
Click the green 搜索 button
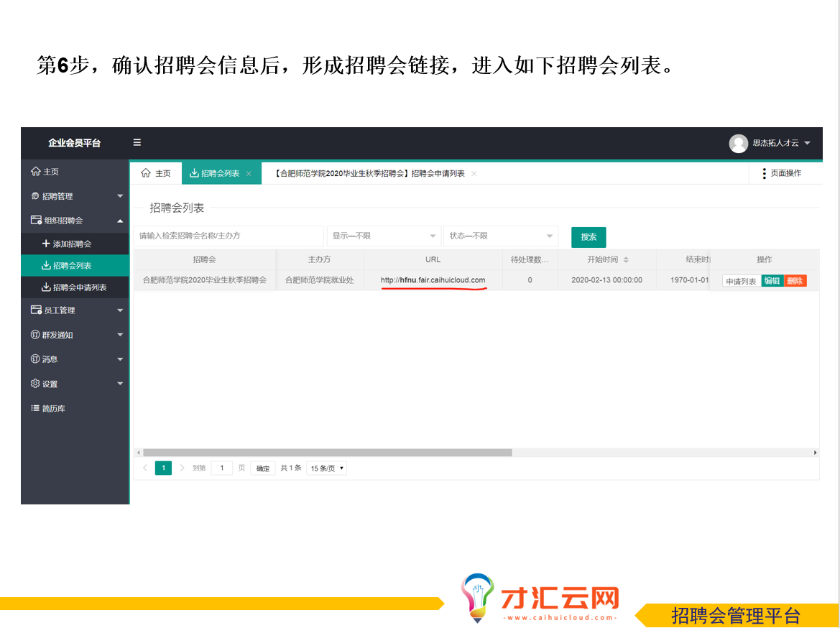tap(589, 237)
